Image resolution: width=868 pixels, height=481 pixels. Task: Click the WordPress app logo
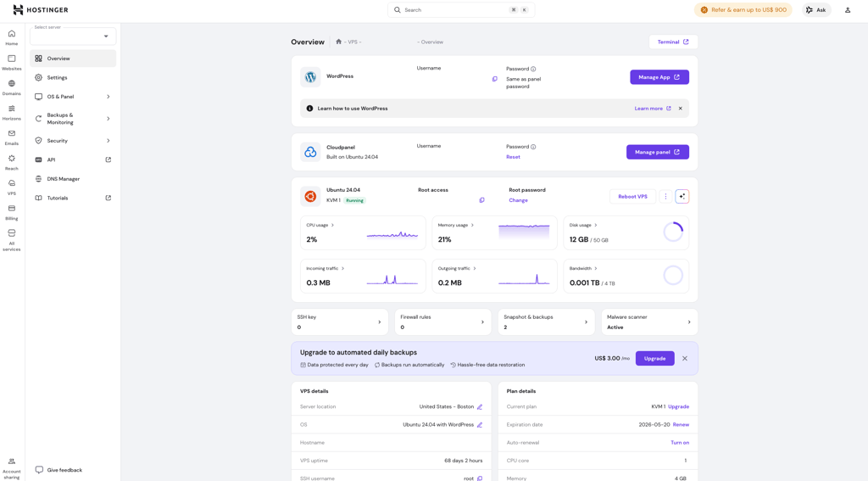coord(310,77)
